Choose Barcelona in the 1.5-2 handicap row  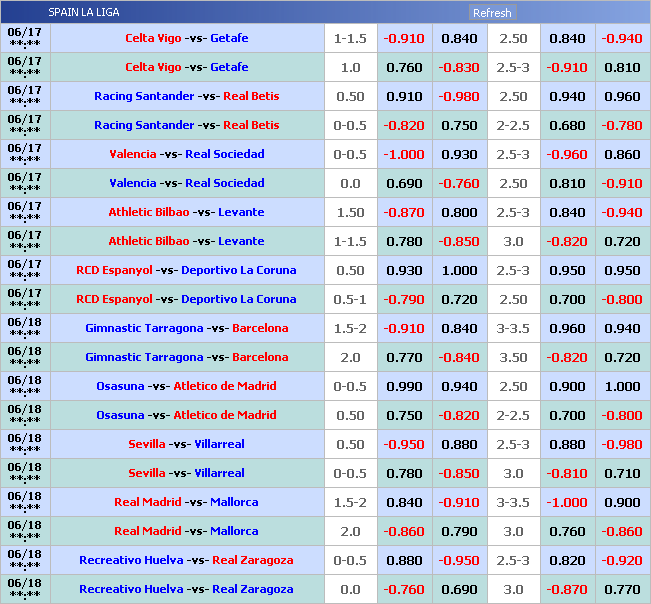coord(260,328)
